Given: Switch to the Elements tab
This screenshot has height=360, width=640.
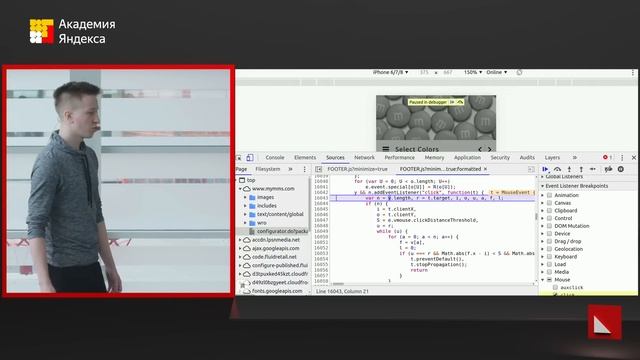Looking at the screenshot, I should (305, 158).
